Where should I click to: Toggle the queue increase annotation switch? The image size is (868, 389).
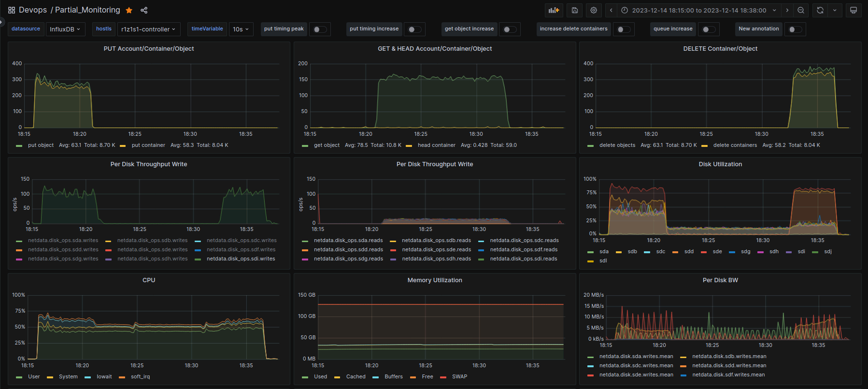[708, 29]
